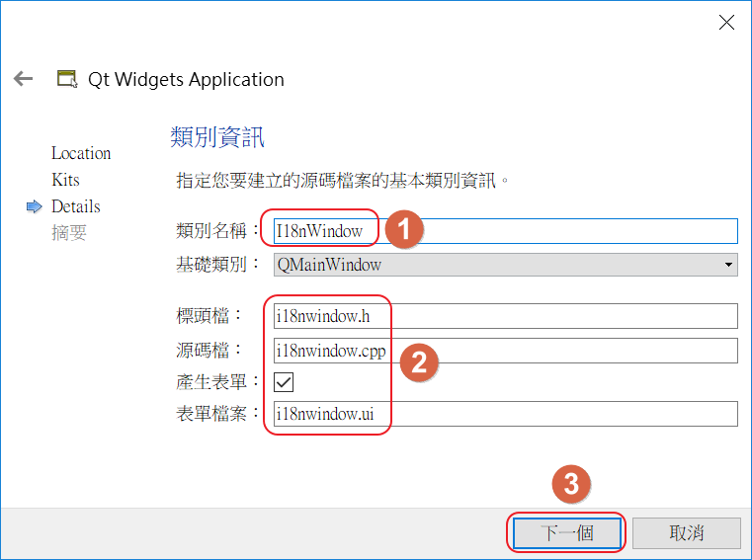This screenshot has height=560, width=752.
Task: Click the Qt Widgets Application title text
Action: [186, 79]
